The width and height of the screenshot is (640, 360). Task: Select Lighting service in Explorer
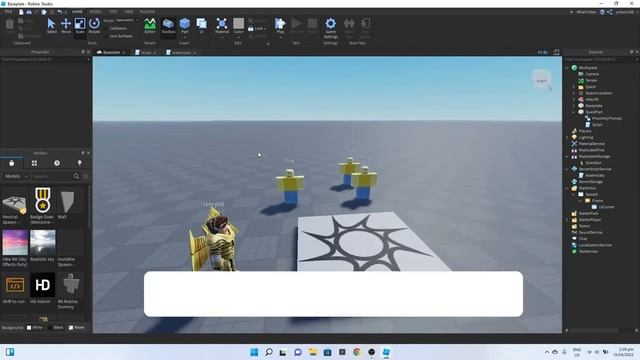[x=586, y=138]
